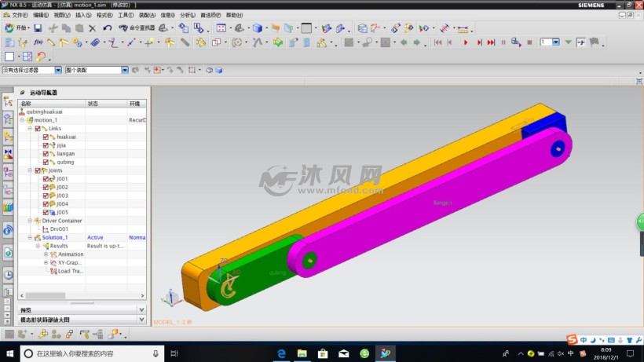Open the 分析(L) menu
This screenshot has width=644, height=362.
pos(188,15)
